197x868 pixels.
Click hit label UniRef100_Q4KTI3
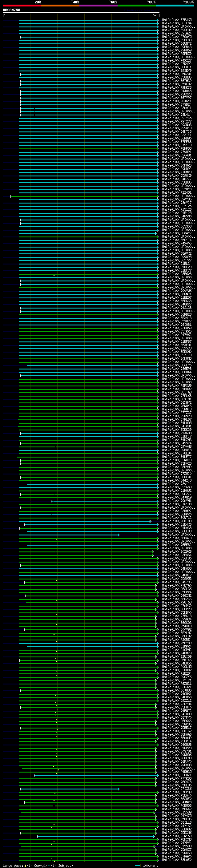[177, 131]
